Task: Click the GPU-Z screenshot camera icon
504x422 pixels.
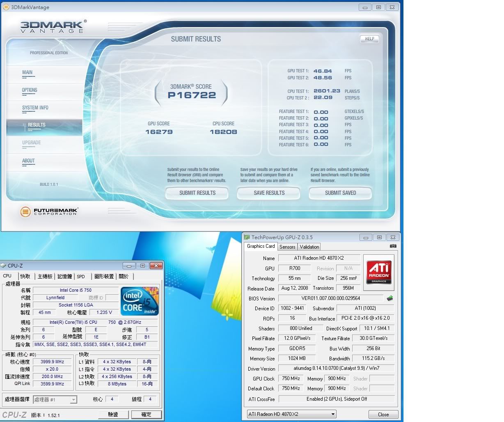Action: pos(393,246)
